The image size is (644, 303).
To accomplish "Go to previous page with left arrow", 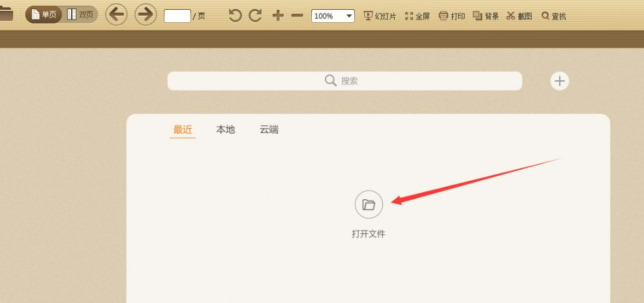I will click(116, 14).
